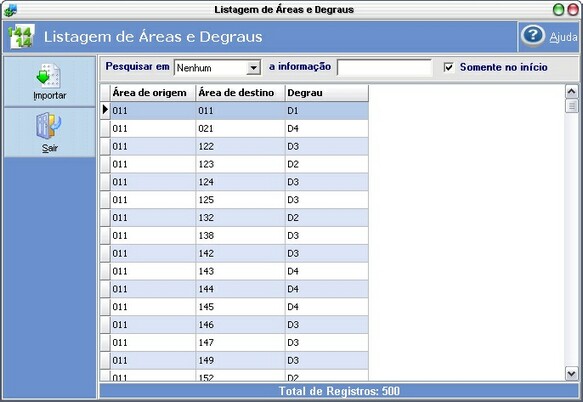
Task: Click the 144 14 application logo icon
Action: tap(22, 36)
